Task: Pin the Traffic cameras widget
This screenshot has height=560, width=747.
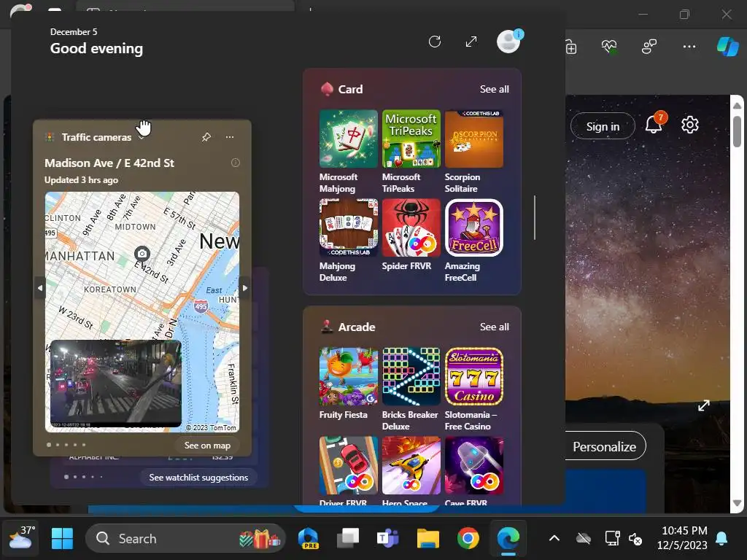Action: [x=206, y=137]
